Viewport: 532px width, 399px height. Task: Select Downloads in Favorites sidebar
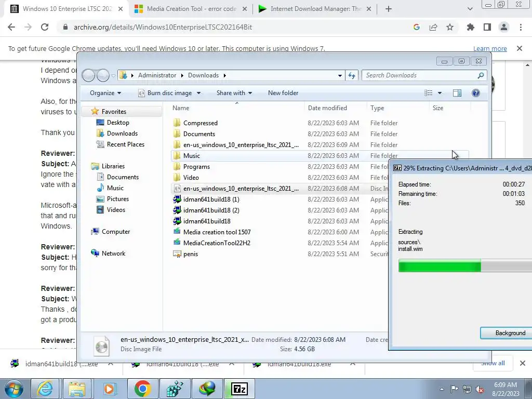click(x=122, y=134)
